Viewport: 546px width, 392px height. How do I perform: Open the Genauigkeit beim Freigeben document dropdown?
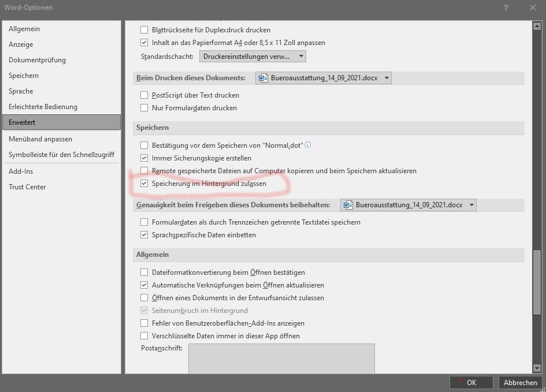pos(408,205)
